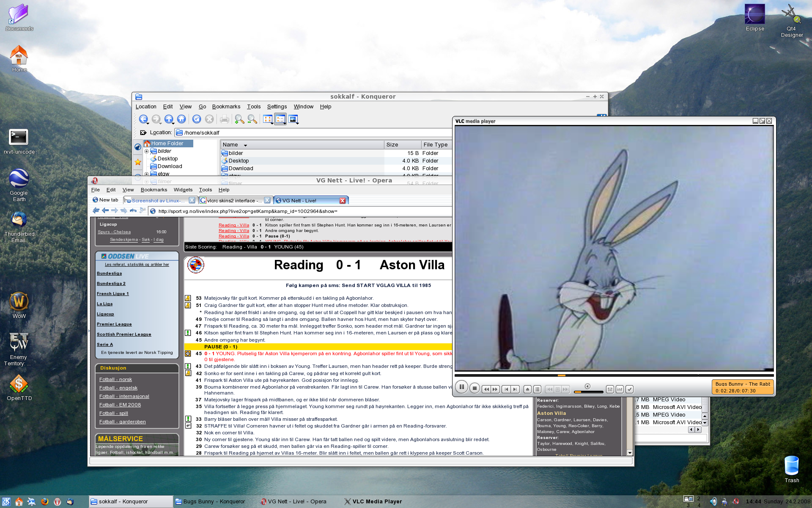Open 'Fotball - EM 2008' link

click(x=120, y=405)
